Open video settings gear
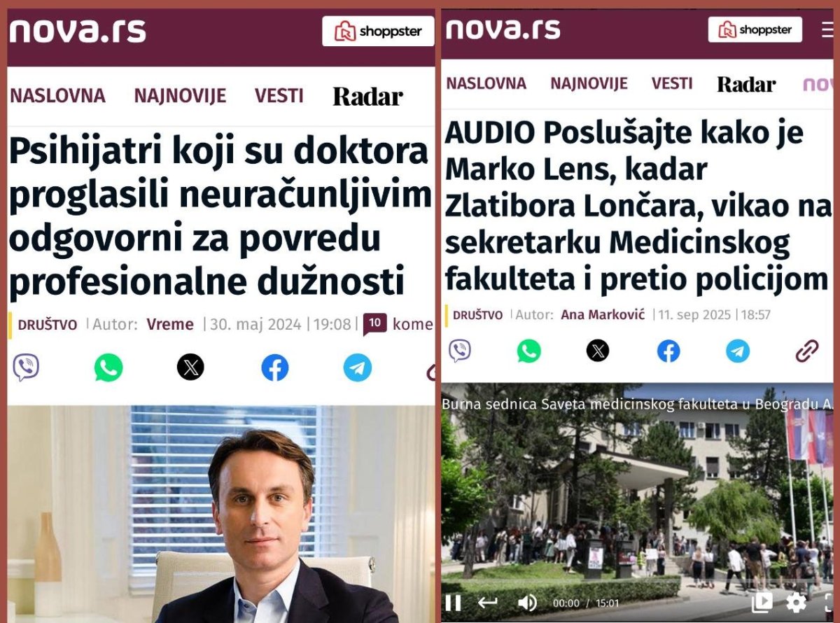This screenshot has width=840, height=623. 796,602
